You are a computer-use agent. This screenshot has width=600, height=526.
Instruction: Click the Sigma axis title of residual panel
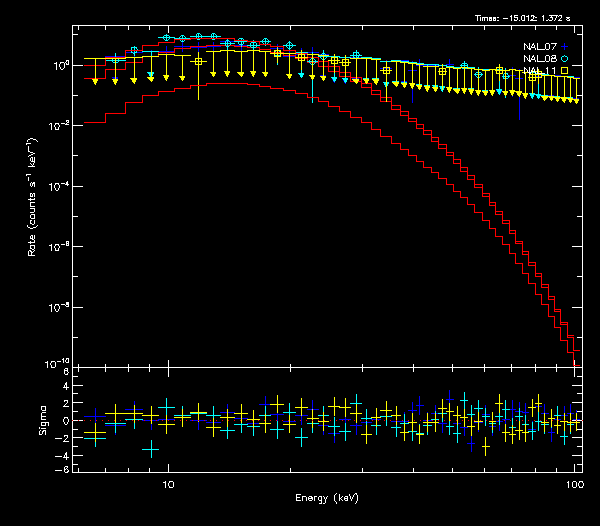42,420
